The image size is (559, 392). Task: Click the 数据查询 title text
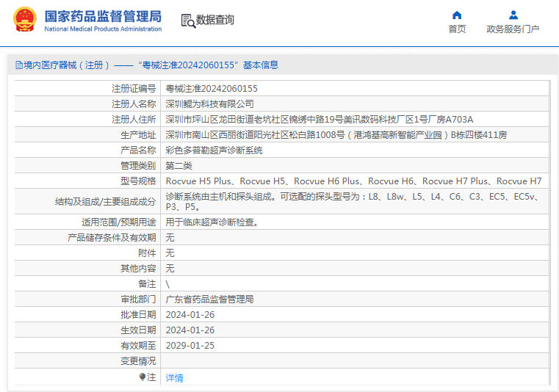pyautogui.click(x=215, y=20)
